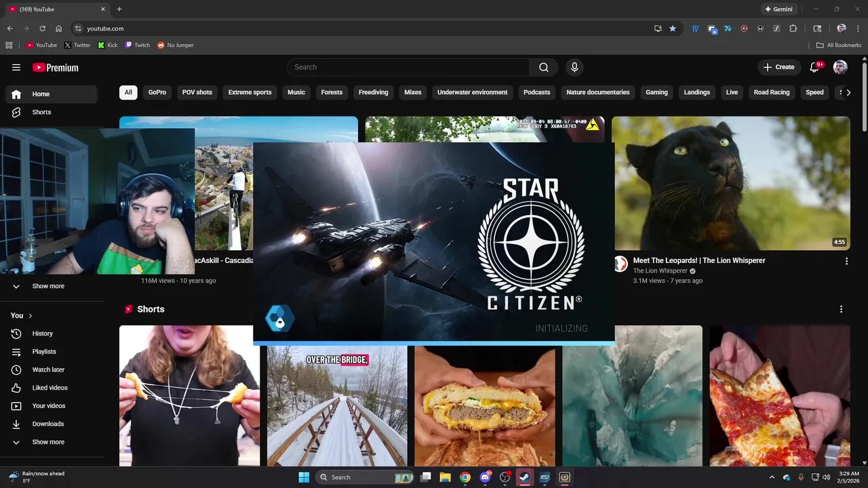Bookmark this page with the star
Screen dimensions: 868x488
[x=673, y=28]
